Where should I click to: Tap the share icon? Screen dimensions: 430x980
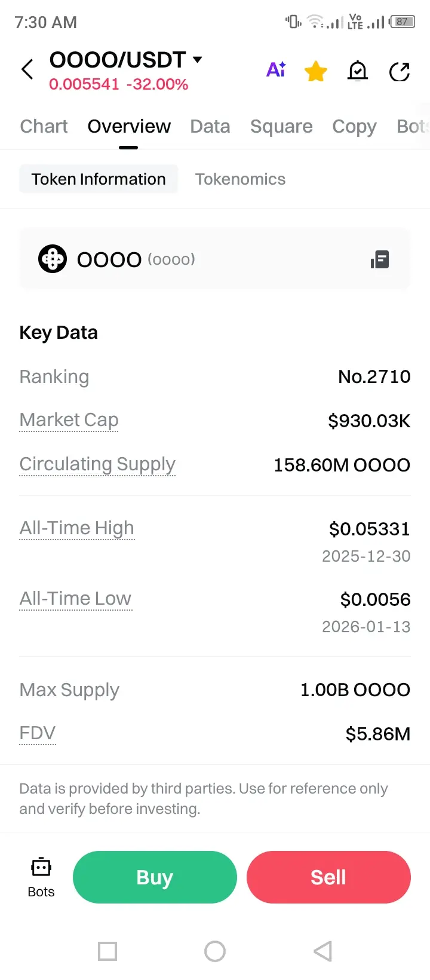(399, 72)
